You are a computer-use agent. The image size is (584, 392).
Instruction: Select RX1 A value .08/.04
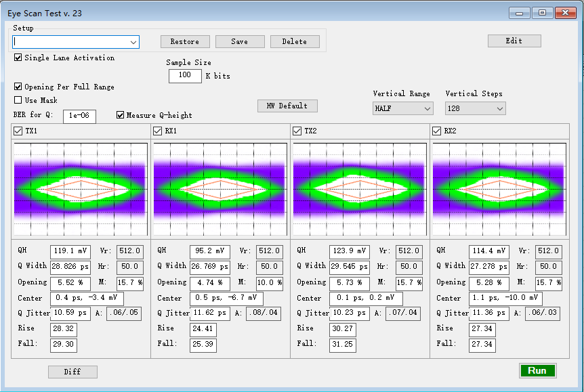click(x=264, y=313)
